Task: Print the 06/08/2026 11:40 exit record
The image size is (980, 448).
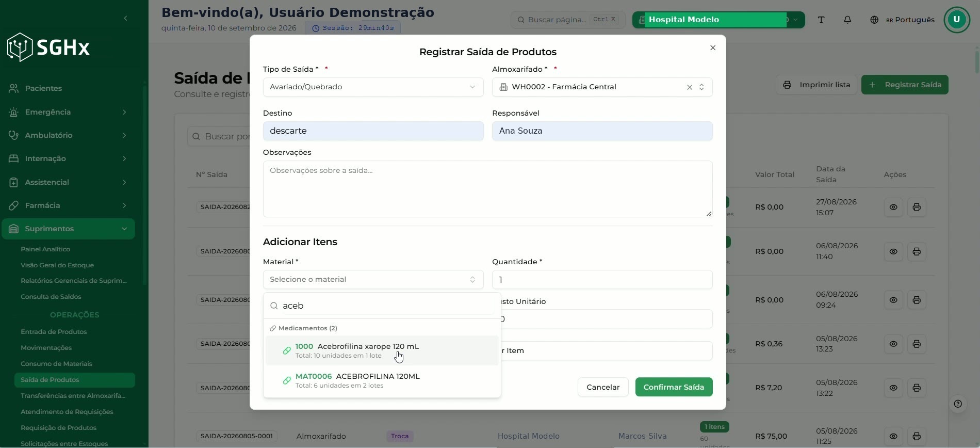Action: [917, 251]
